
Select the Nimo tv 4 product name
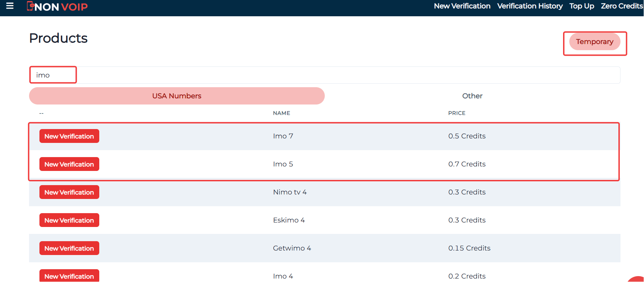click(x=290, y=192)
